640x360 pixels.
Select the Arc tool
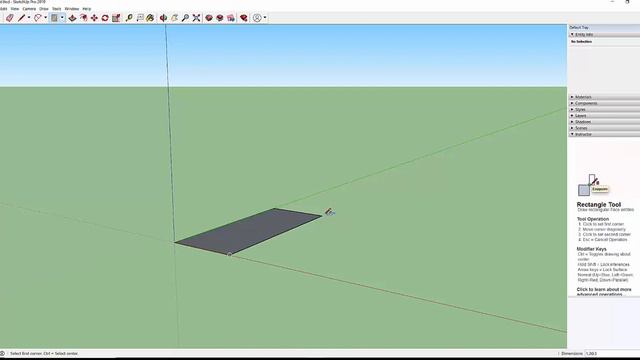38,18
